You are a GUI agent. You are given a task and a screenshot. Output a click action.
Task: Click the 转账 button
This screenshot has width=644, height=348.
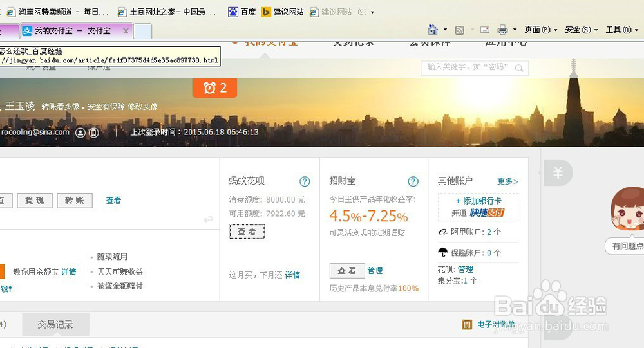[x=74, y=200]
